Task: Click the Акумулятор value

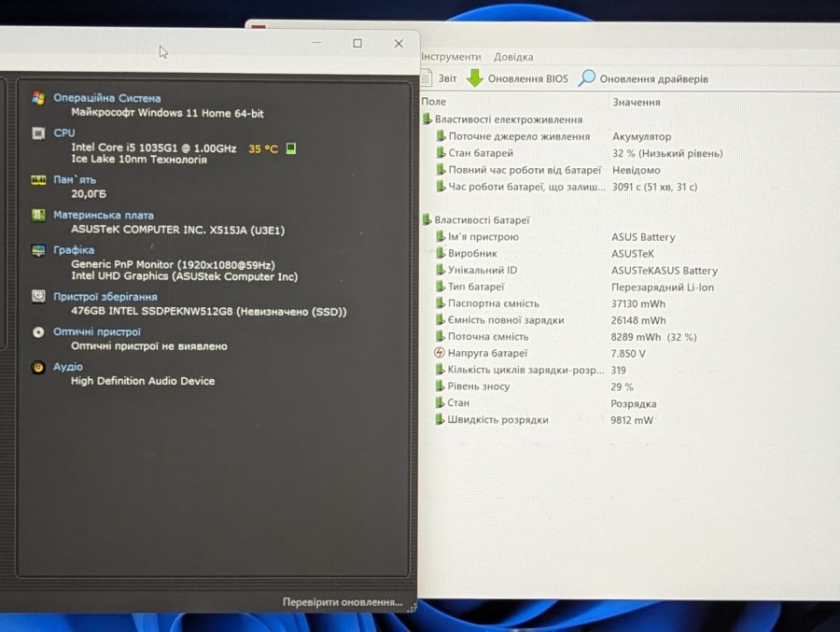Action: coord(641,136)
